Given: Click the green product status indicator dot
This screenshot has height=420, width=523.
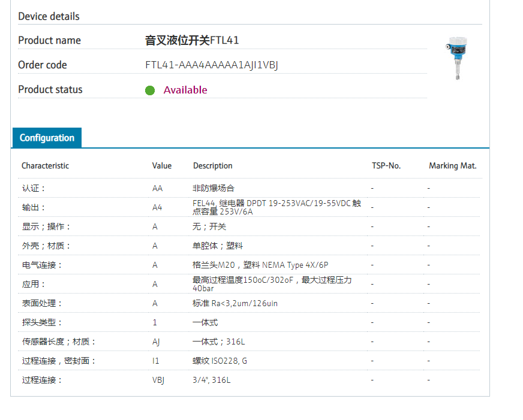Looking at the screenshot, I should 150,90.
